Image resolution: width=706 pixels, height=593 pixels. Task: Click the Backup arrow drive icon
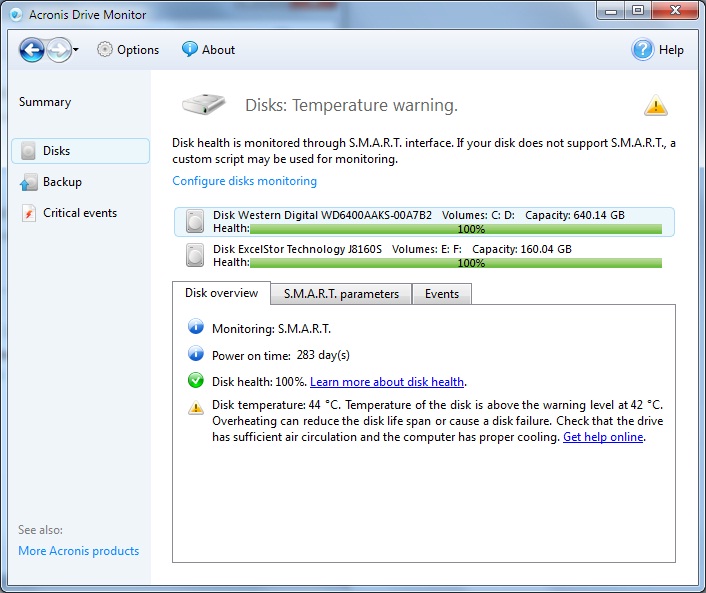(x=29, y=182)
